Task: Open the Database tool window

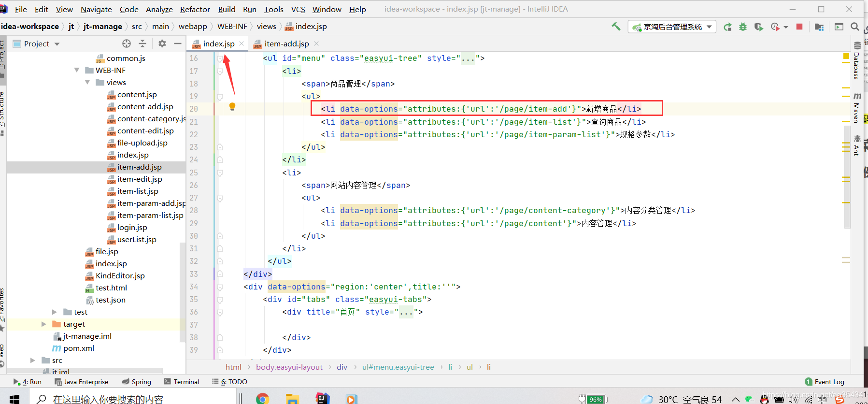Action: click(856, 61)
